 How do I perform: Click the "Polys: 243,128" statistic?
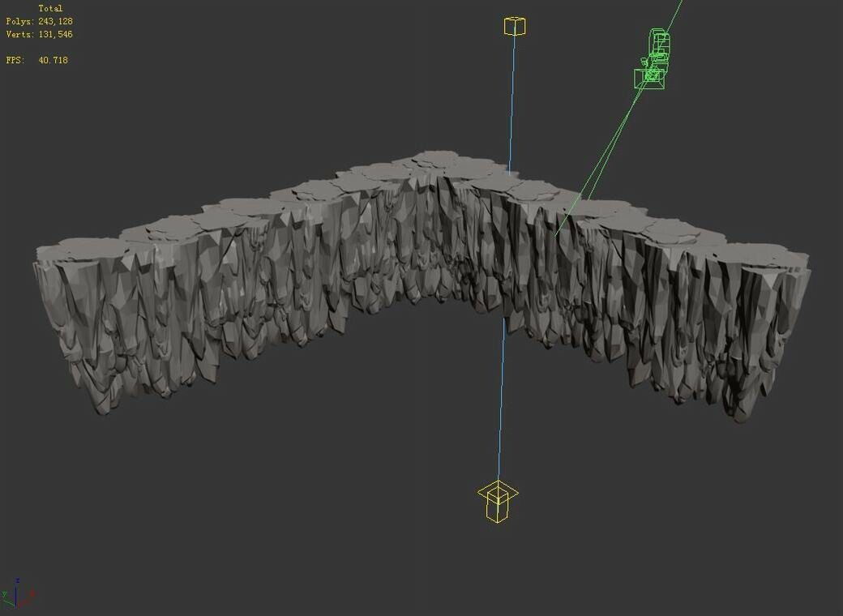(39, 22)
